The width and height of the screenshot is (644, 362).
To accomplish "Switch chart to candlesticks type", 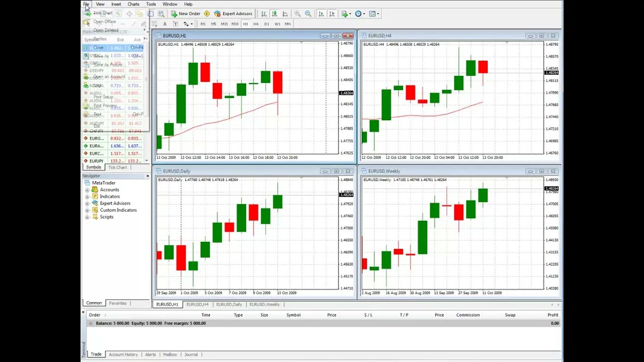I will tap(275, 14).
